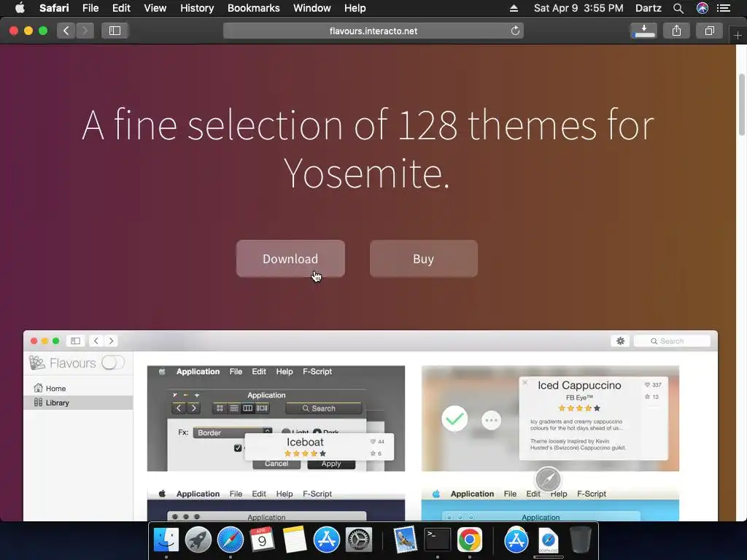This screenshot has width=747, height=560.
Task: Select Home in Flavours sidebar
Action: coord(78,388)
